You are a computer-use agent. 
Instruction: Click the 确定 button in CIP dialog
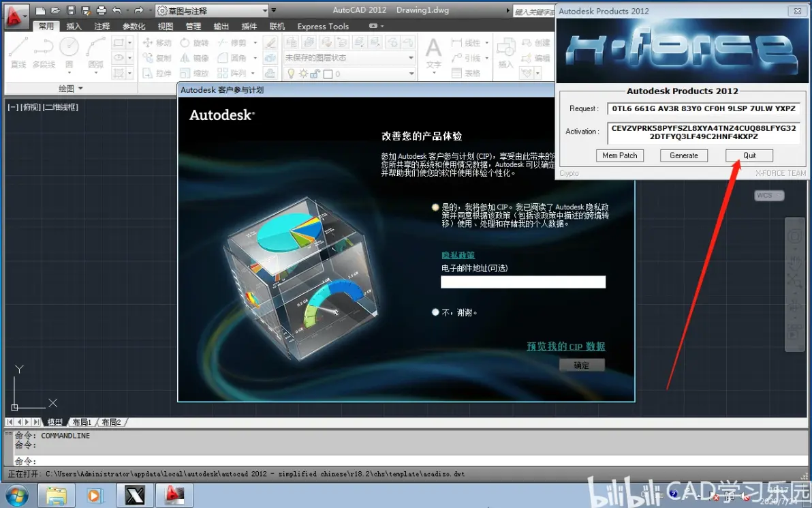point(582,365)
